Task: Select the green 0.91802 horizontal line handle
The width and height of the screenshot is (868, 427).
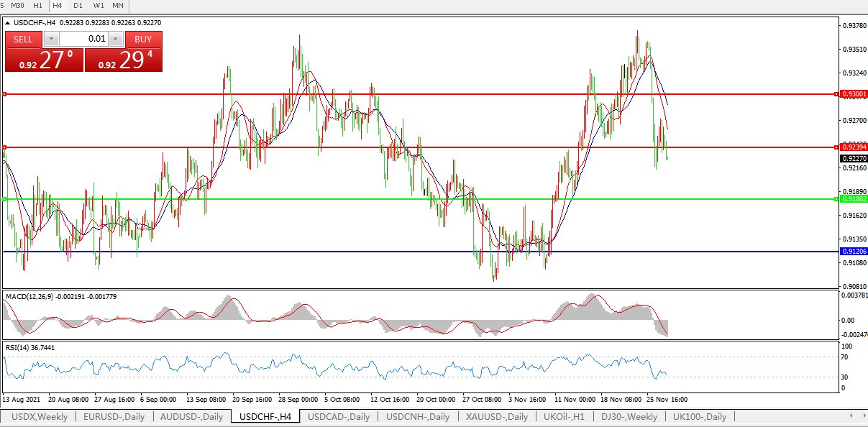Action: pyautogui.click(x=4, y=199)
